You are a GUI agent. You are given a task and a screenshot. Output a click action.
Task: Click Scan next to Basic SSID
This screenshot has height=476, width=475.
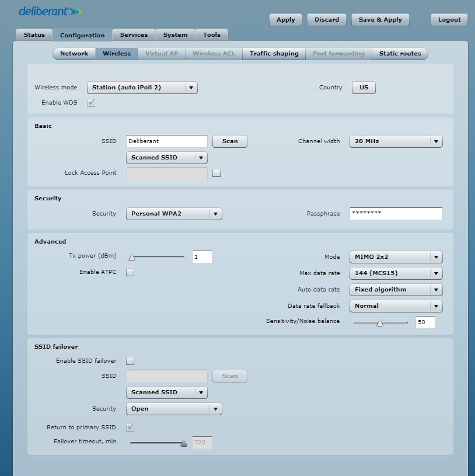click(x=230, y=141)
